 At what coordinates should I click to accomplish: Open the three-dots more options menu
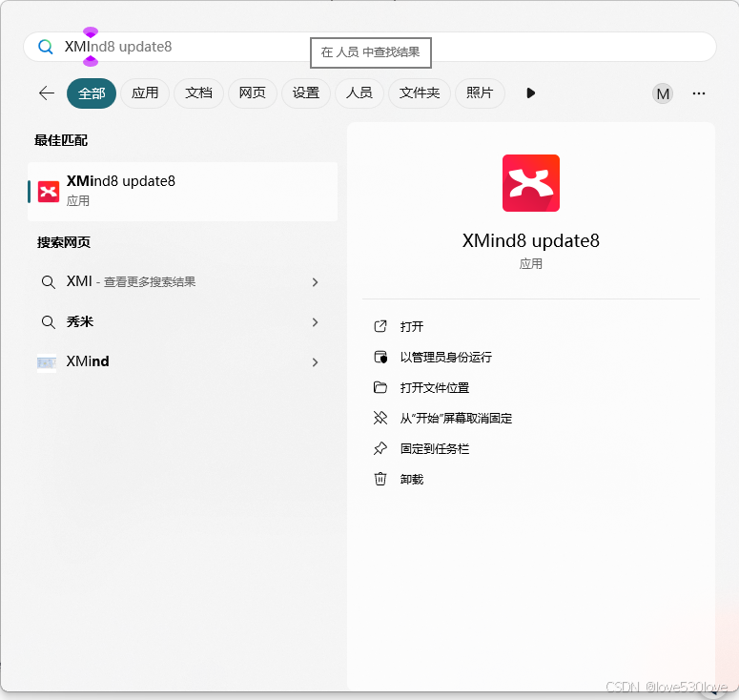(x=699, y=93)
